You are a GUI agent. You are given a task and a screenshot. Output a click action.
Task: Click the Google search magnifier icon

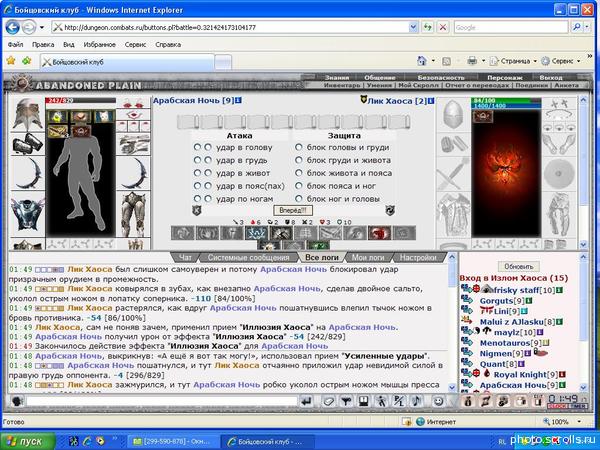point(576,27)
